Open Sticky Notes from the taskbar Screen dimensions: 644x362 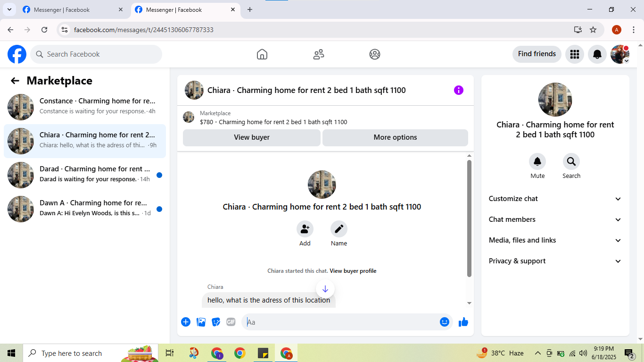263,353
